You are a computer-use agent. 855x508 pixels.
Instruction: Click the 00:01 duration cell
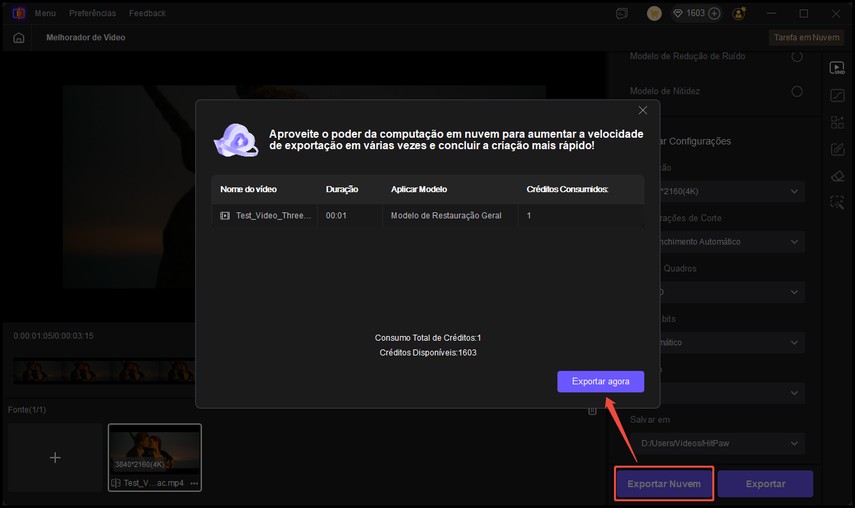pos(336,216)
